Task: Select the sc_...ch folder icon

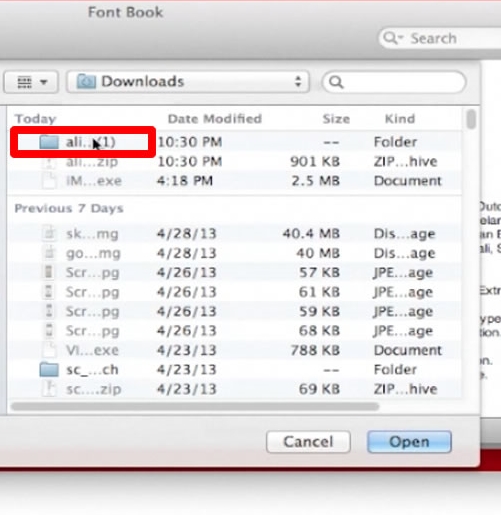Action: (x=49, y=369)
